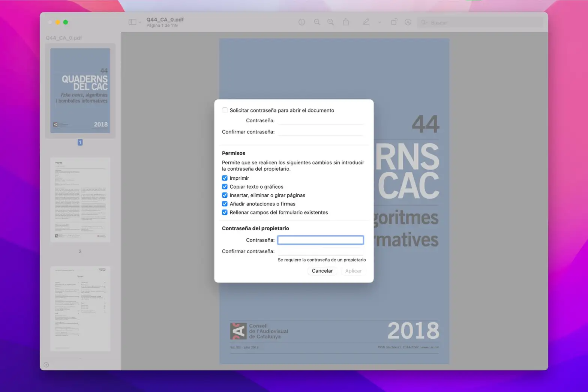Click the Buscar search field

tap(480, 23)
